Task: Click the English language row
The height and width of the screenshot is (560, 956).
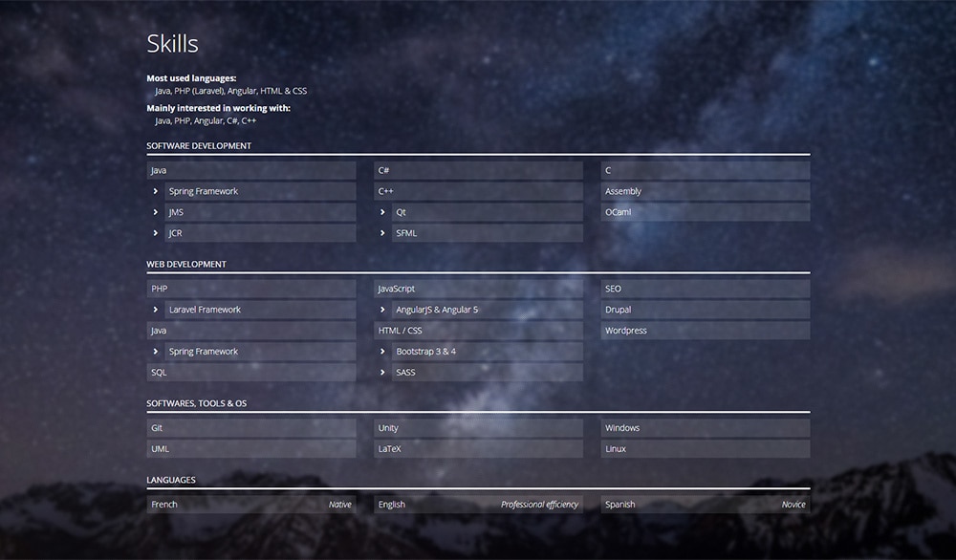Action: pos(478,505)
